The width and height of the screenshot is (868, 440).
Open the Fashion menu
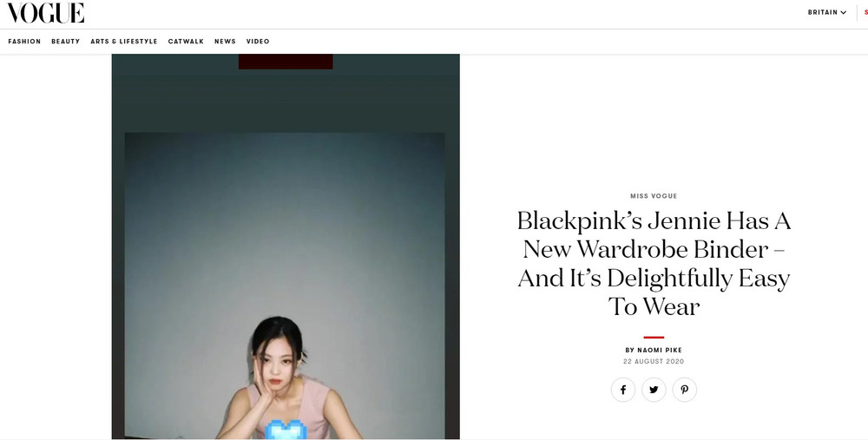coord(24,42)
